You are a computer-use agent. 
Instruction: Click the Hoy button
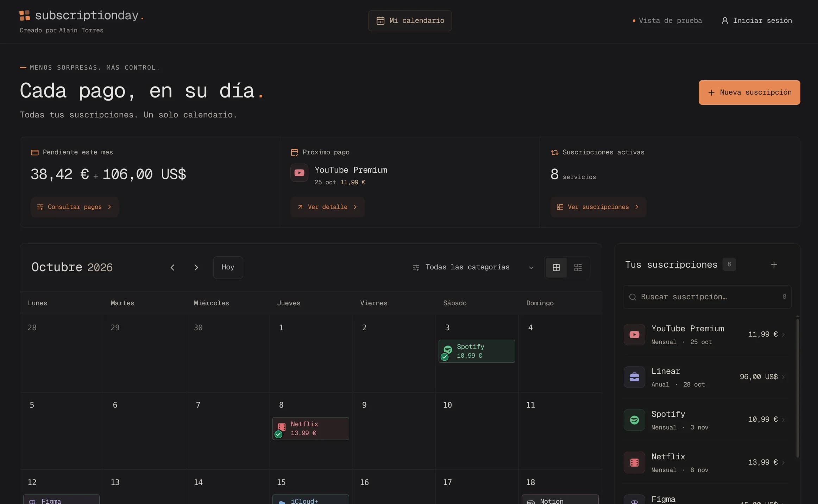tap(228, 267)
